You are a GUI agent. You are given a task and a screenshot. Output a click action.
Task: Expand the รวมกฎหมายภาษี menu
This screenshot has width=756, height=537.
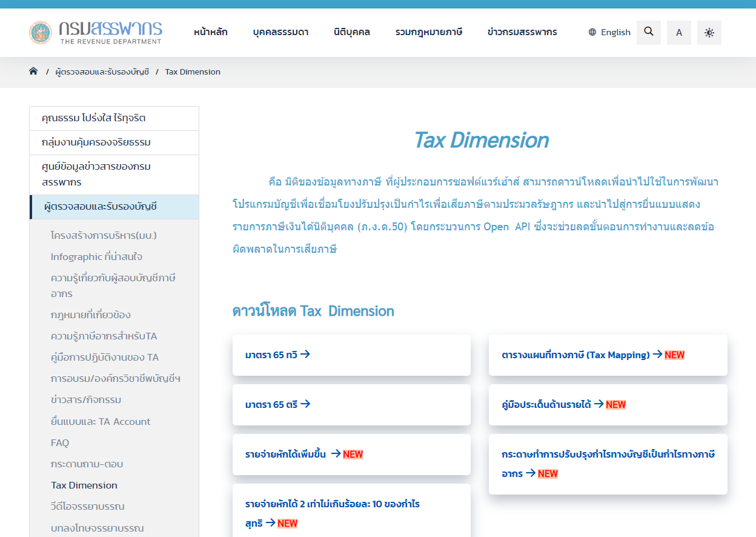(429, 32)
